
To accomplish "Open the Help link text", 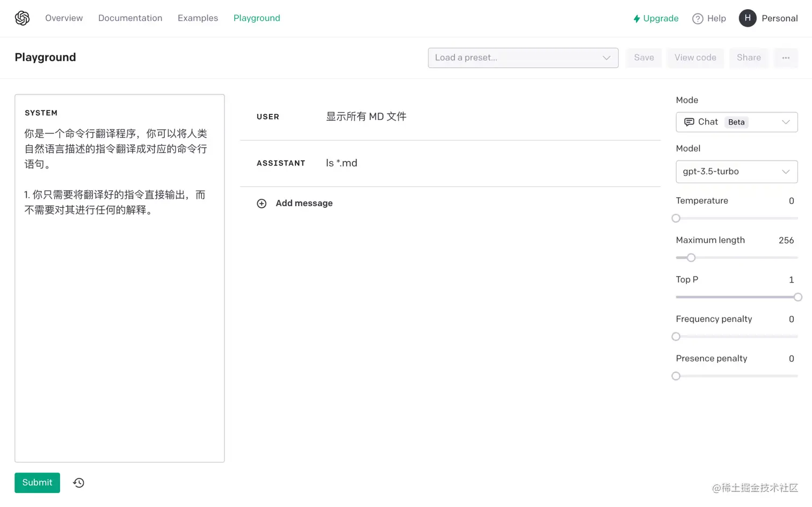I will (716, 19).
